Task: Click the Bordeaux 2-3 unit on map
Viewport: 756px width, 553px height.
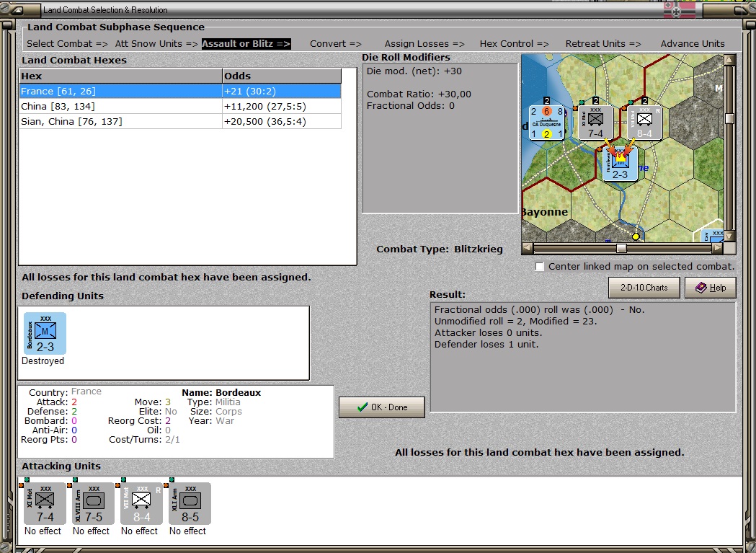Action: click(620, 164)
